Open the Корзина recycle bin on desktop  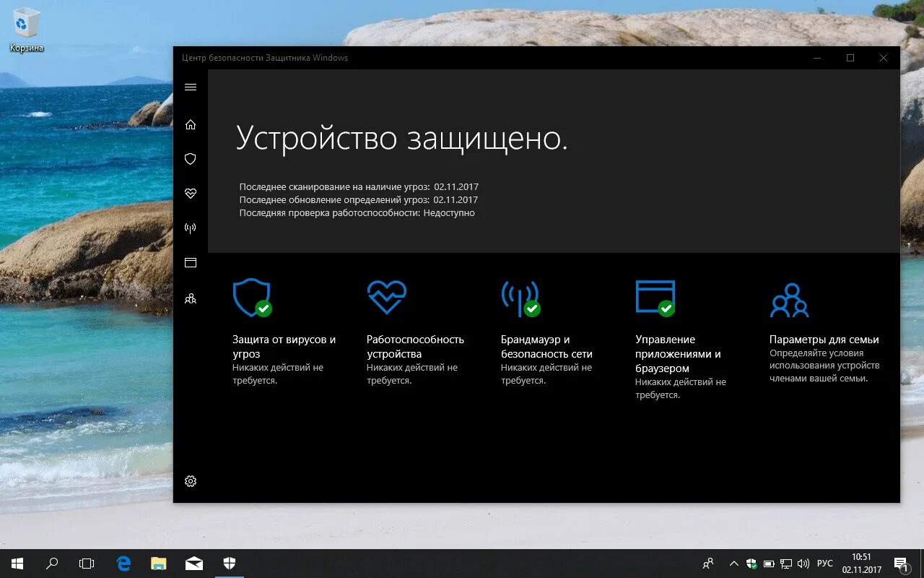click(x=27, y=31)
